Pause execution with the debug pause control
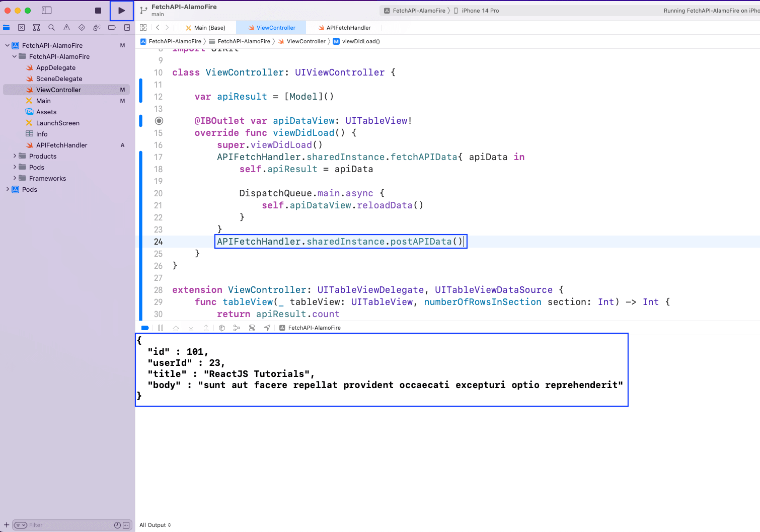 [161, 328]
